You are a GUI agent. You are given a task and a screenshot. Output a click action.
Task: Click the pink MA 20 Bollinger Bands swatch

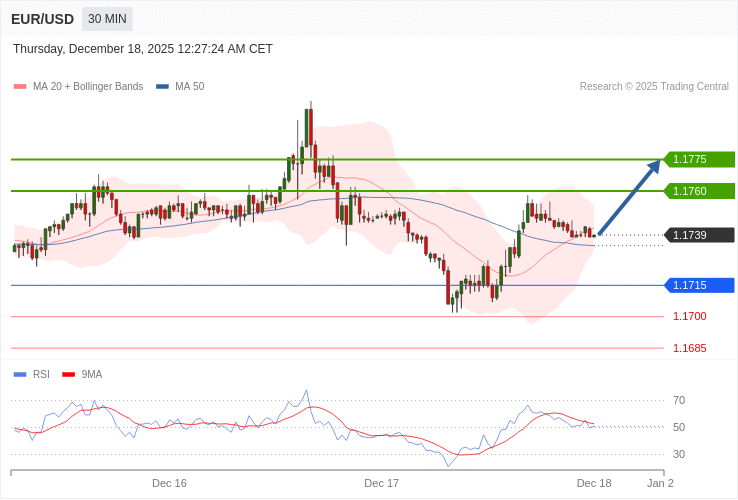pyautogui.click(x=20, y=87)
